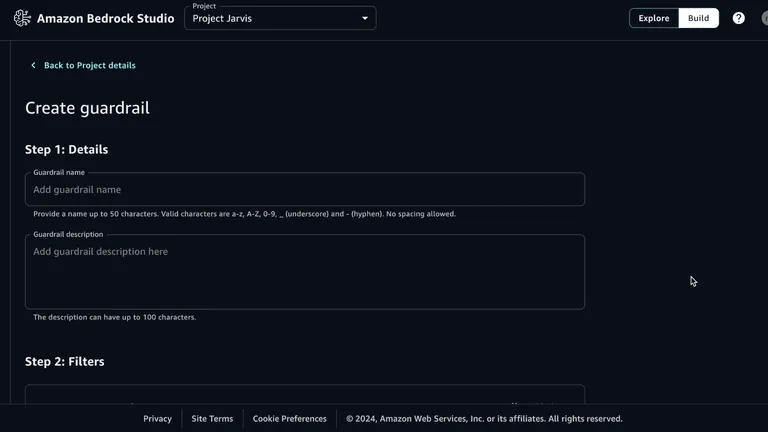Image resolution: width=768 pixels, height=432 pixels.
Task: Click the Amazon Bedrock Studio title text
Action: pos(105,18)
